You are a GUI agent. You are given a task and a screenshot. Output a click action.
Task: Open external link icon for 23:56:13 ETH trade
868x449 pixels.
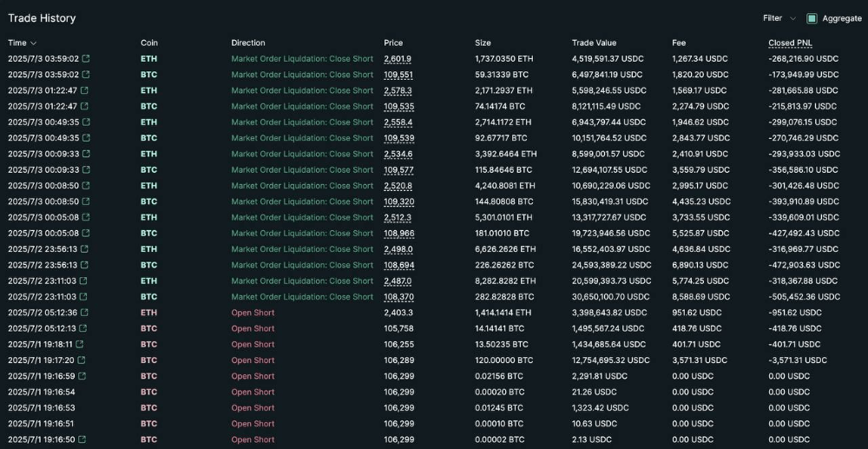pyautogui.click(x=84, y=249)
